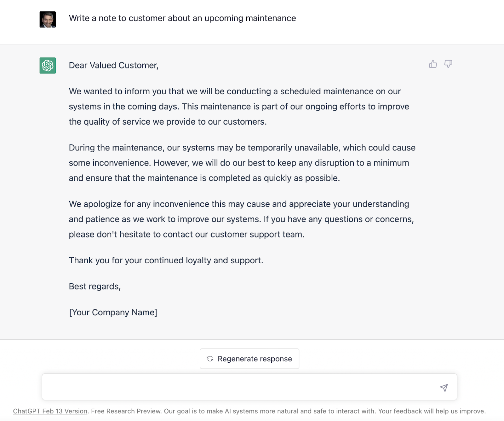
Task: Click the 'Free Research Preview' footer text
Action: point(126,411)
